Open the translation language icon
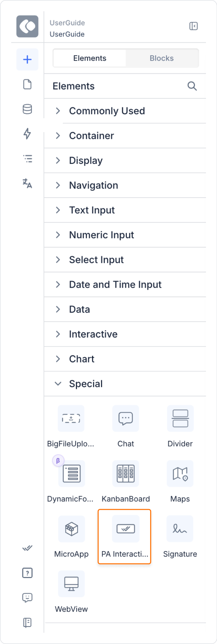This screenshot has height=644, width=217. (x=27, y=183)
